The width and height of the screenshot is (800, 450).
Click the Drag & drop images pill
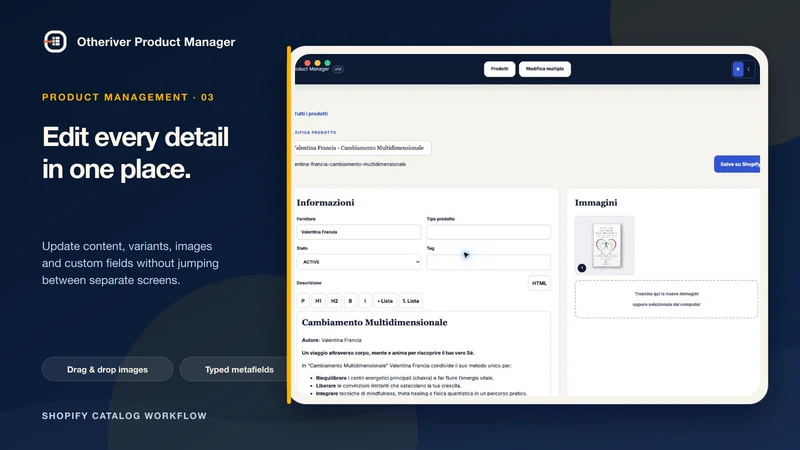107,369
